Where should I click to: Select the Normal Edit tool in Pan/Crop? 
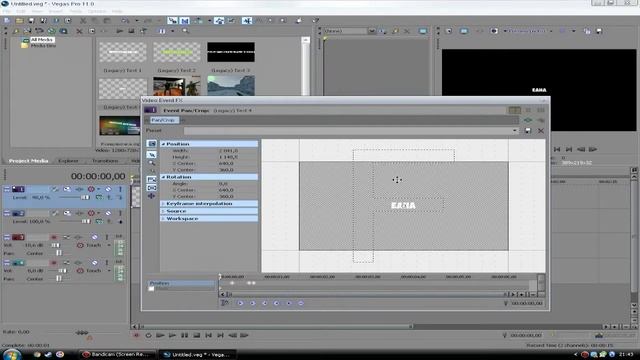point(151,154)
